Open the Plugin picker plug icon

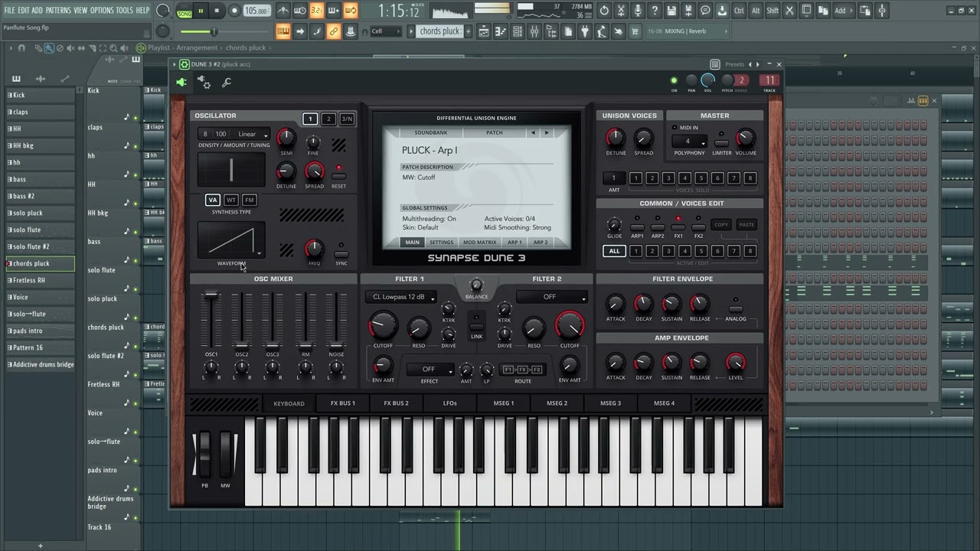(585, 31)
